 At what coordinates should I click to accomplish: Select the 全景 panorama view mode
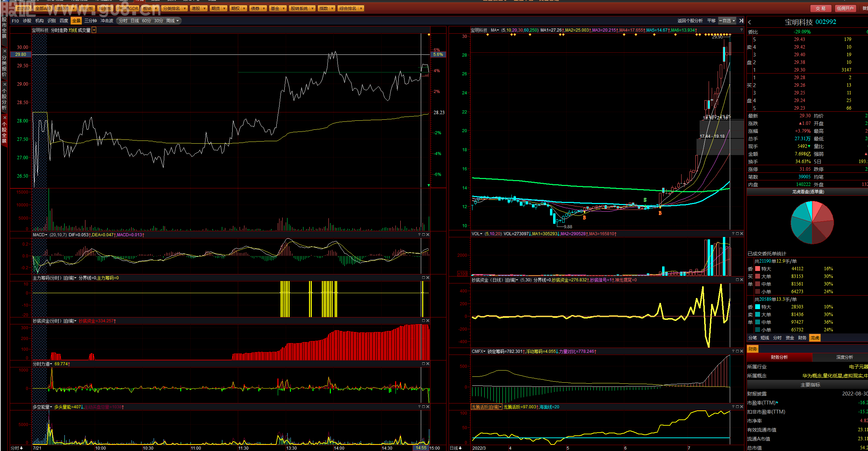(76, 21)
